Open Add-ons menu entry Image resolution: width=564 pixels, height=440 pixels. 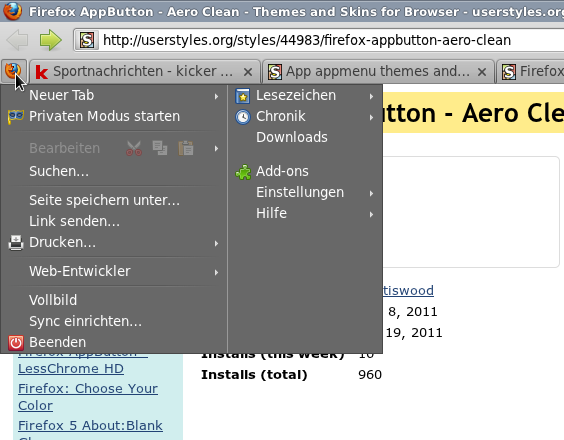click(x=305, y=171)
